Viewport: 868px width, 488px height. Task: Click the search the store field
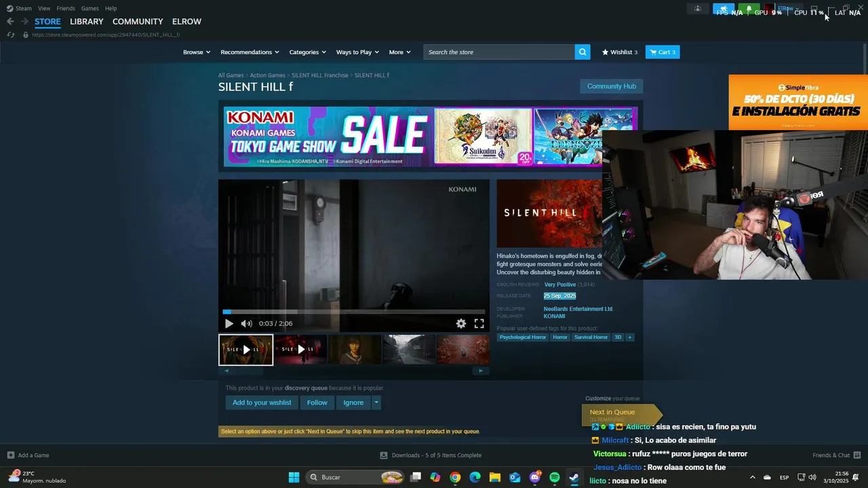point(499,52)
